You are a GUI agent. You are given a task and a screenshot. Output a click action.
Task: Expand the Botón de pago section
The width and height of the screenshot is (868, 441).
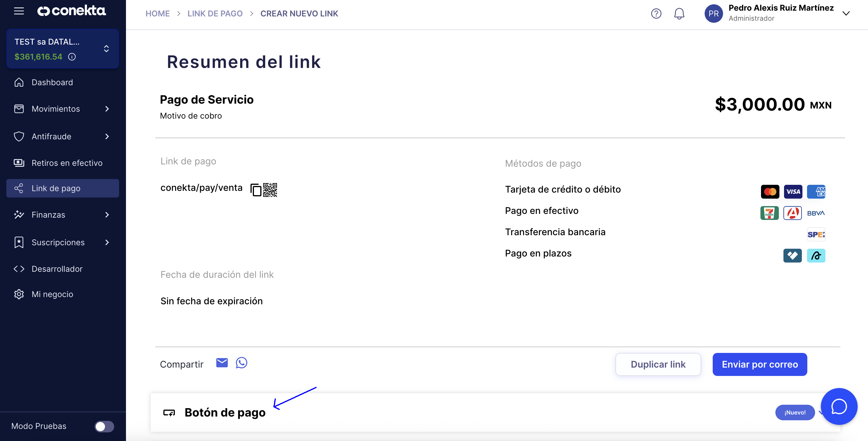(495, 412)
